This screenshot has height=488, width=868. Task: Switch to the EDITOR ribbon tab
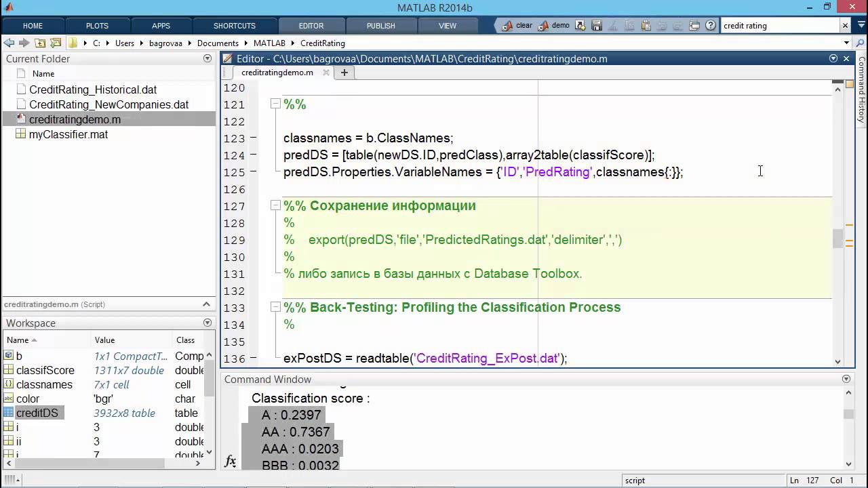(311, 26)
